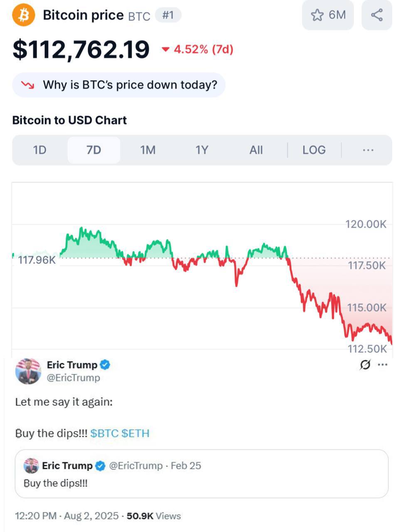Toggle LOG scale on chart
This screenshot has height=532, width=399.
point(314,150)
